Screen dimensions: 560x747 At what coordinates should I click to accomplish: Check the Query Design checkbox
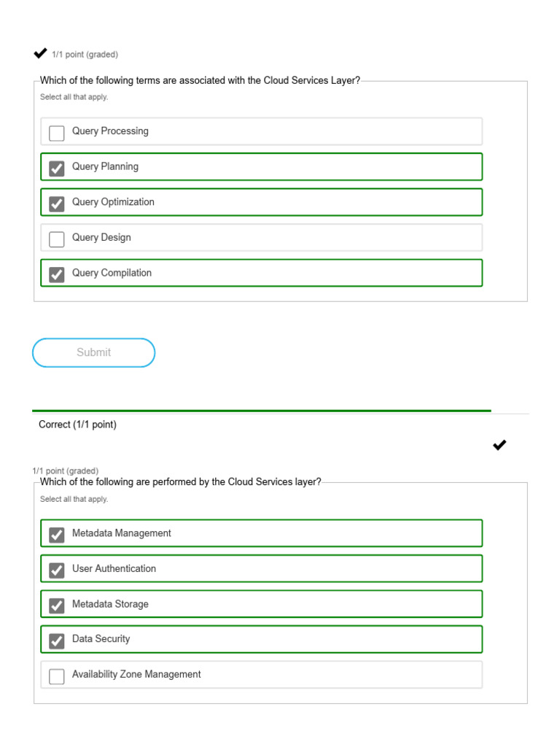click(57, 239)
